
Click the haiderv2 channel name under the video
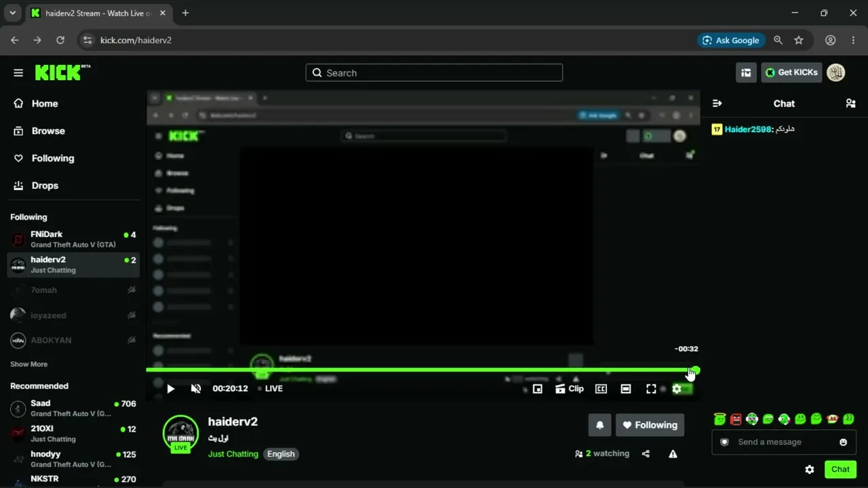(x=233, y=422)
